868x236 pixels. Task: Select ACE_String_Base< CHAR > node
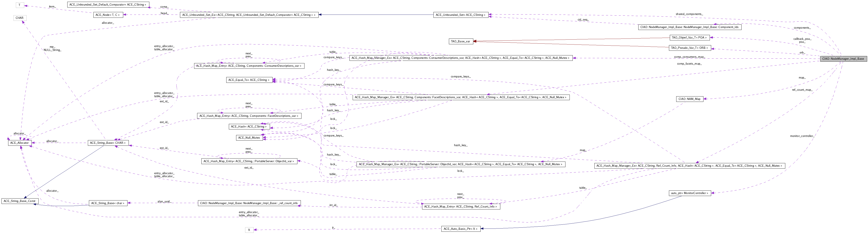(x=108, y=143)
